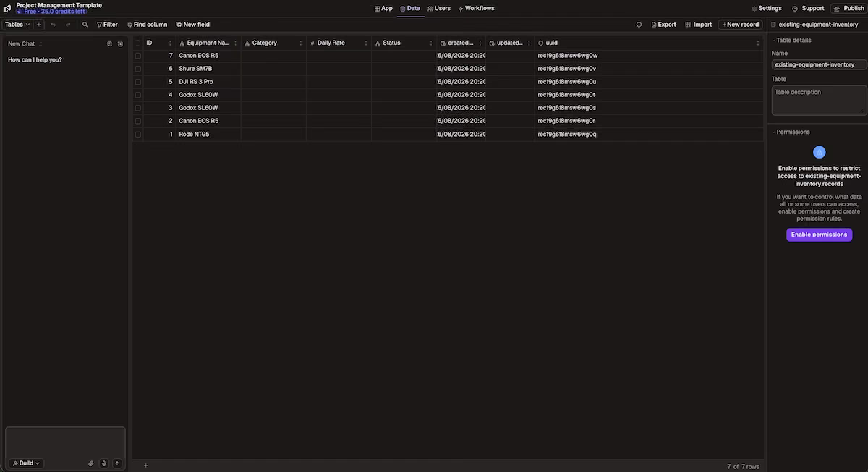The image size is (868, 472).
Task: Check the Canon EOS R5 row 2 checkbox
Action: [x=137, y=121]
